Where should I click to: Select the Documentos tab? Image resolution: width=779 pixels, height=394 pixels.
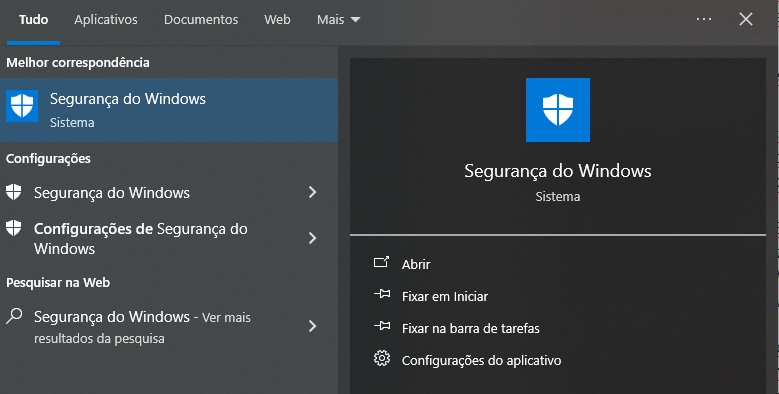pos(201,20)
